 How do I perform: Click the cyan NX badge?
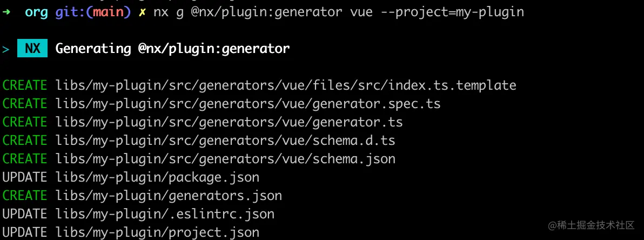[x=32, y=49]
